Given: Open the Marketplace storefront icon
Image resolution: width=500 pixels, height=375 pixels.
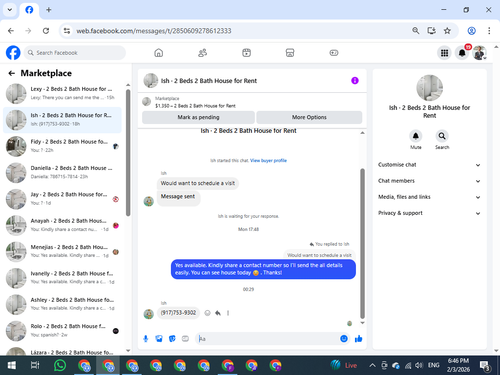Looking at the screenshot, I should point(290,53).
